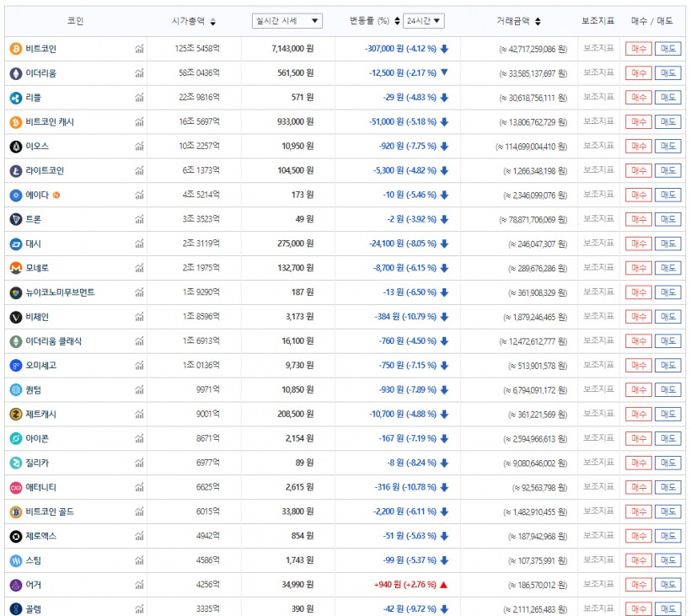
Task: Open 보조지표 link for 비트코인
Action: 598,48
